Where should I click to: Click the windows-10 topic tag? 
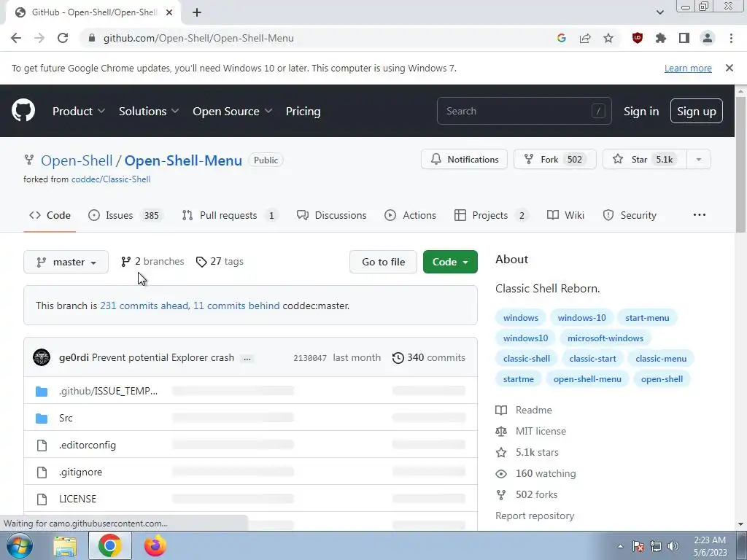pyautogui.click(x=581, y=318)
